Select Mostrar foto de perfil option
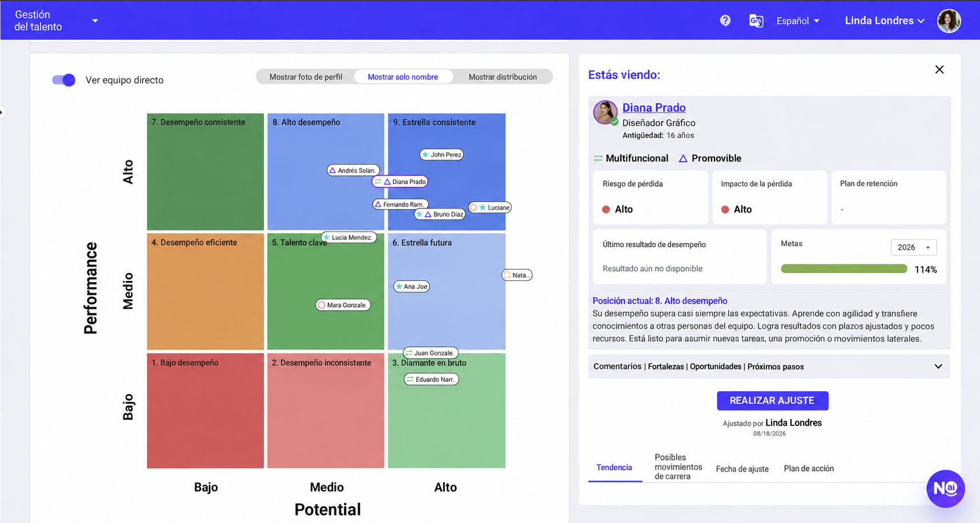Image resolution: width=980 pixels, height=523 pixels. [306, 77]
